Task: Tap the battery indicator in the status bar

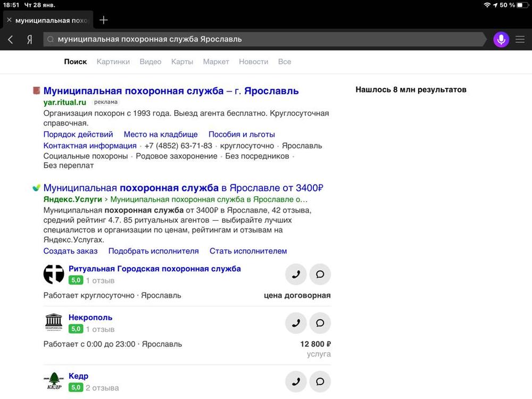Action: point(523,5)
